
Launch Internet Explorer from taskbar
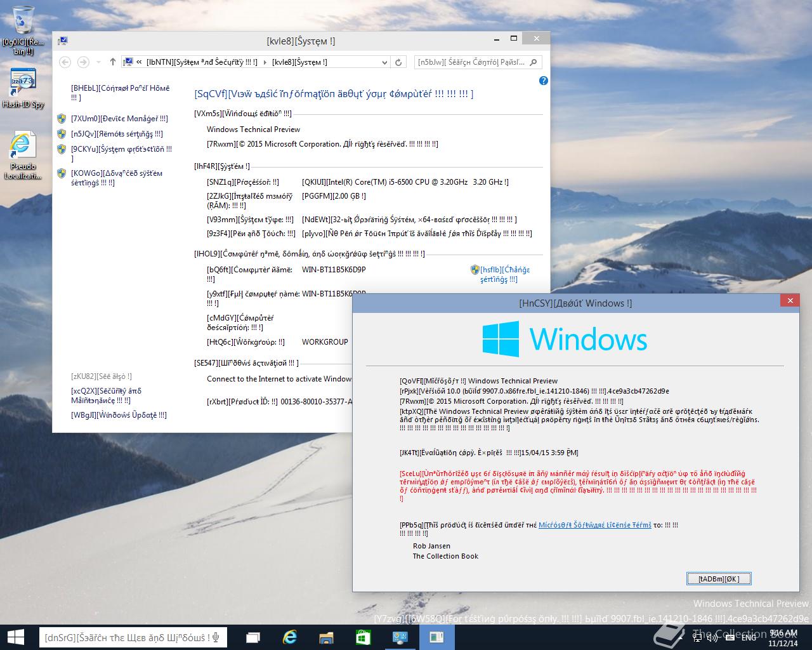289,637
